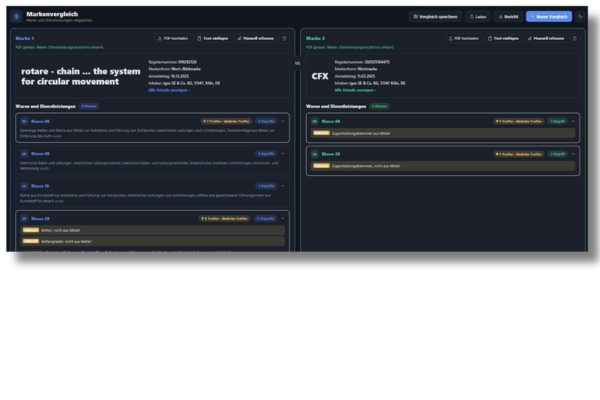The height and width of the screenshot is (400, 600).
Task: Start a new comparison with Neuer Vergleich
Action: point(549,16)
